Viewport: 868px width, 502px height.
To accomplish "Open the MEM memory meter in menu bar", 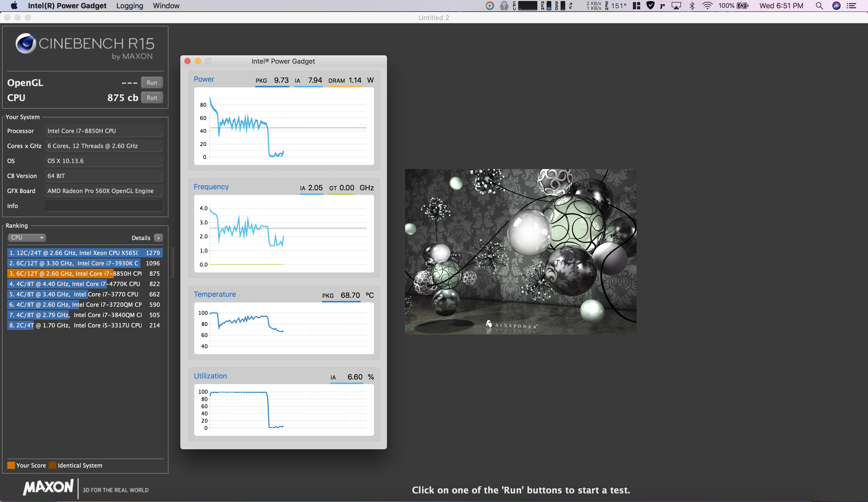I will point(546,5).
